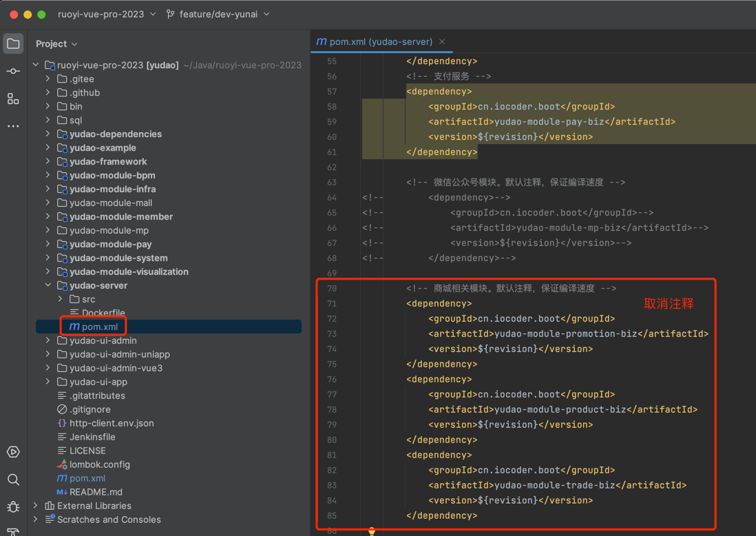Open the Structure tool window icon
This screenshot has width=756, height=536.
[x=13, y=99]
